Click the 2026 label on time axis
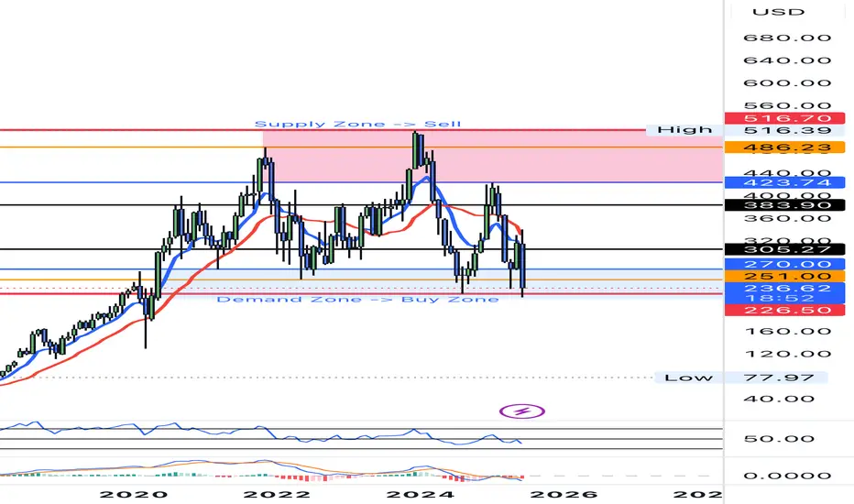854x504 pixels. click(x=564, y=495)
